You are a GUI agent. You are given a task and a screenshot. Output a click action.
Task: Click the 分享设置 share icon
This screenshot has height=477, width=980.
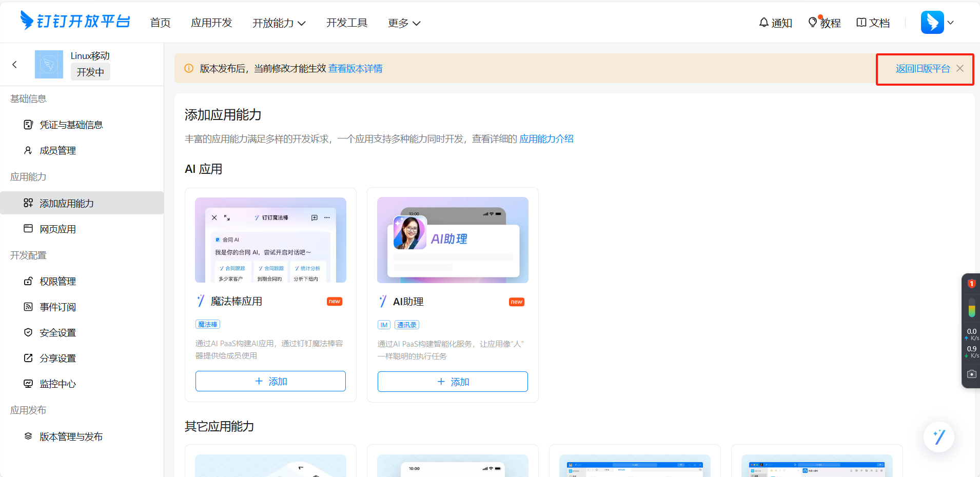pyautogui.click(x=28, y=358)
